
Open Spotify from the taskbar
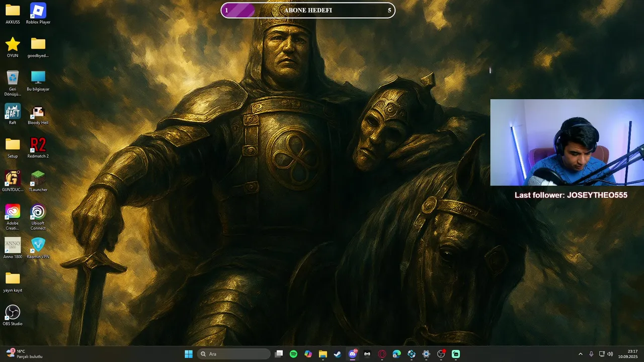[x=293, y=354]
